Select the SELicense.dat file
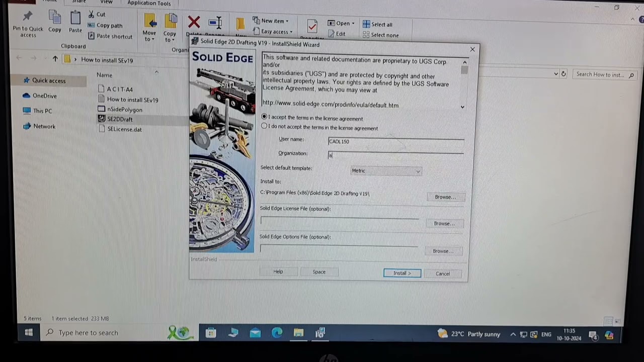The image size is (644, 362). point(124,129)
